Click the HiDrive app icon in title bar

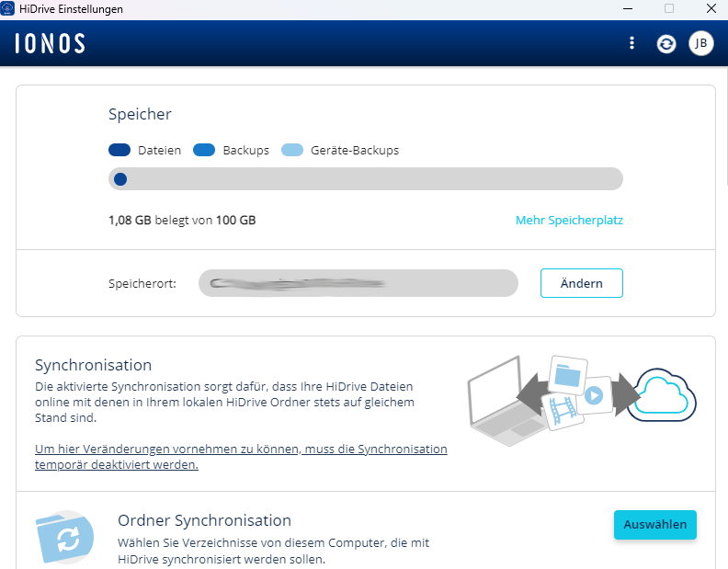(7, 8)
